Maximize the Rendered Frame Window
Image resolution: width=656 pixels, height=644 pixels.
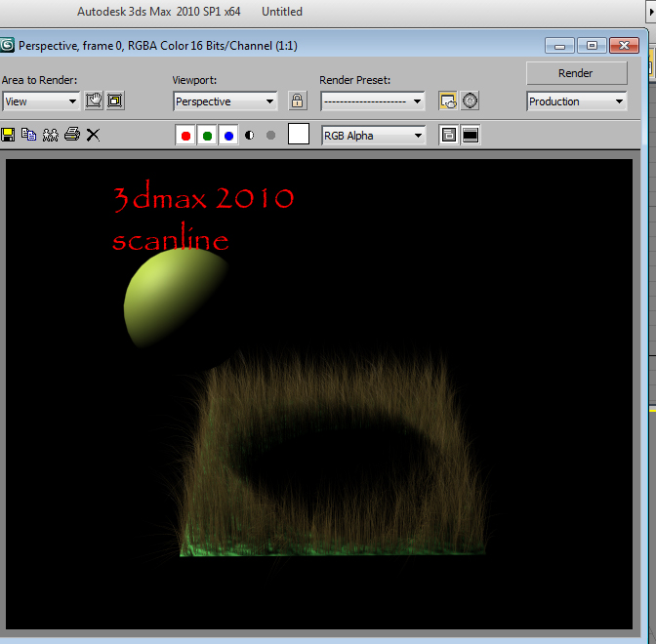tap(592, 46)
